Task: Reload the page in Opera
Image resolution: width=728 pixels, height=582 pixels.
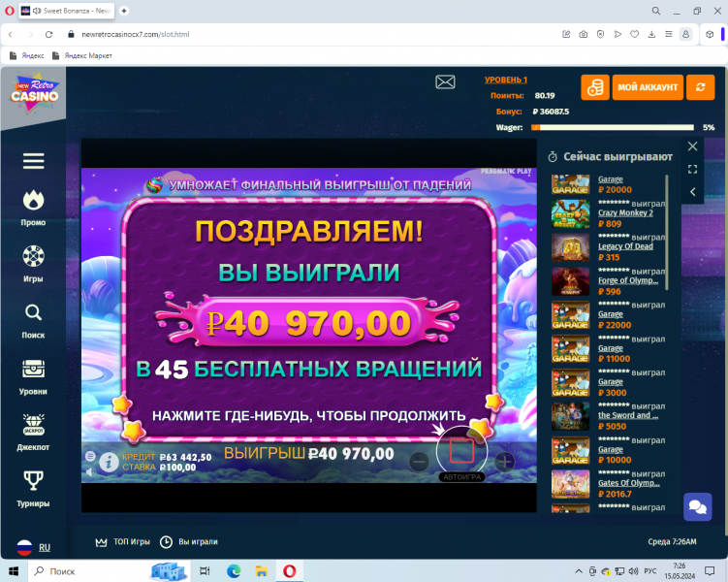Action: [48, 34]
